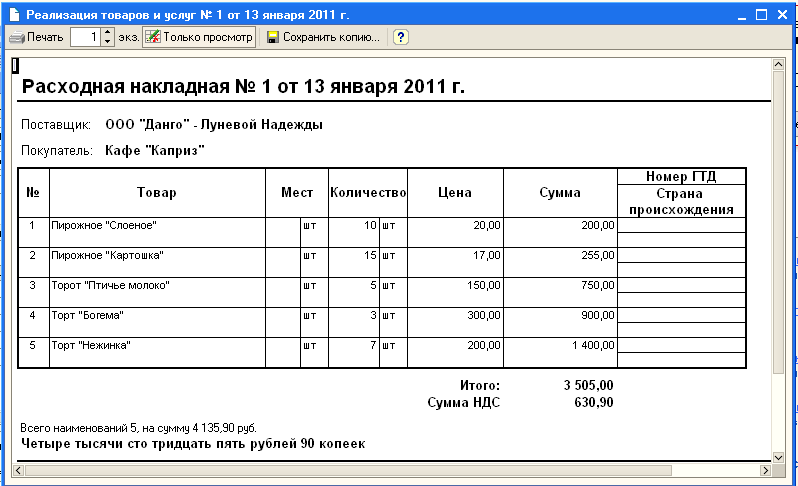Click the № column header

33,193
